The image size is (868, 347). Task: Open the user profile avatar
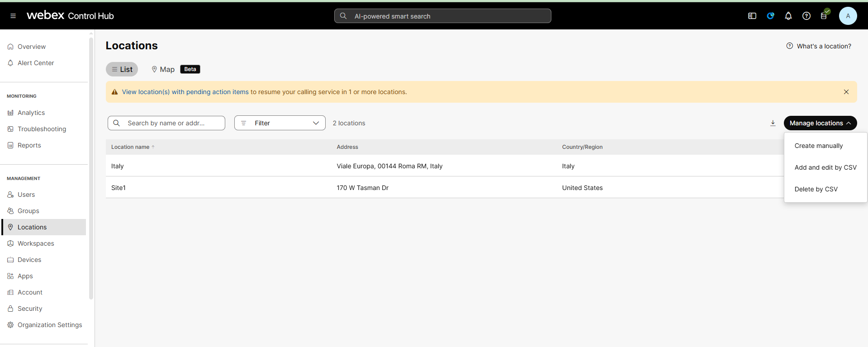coord(848,16)
